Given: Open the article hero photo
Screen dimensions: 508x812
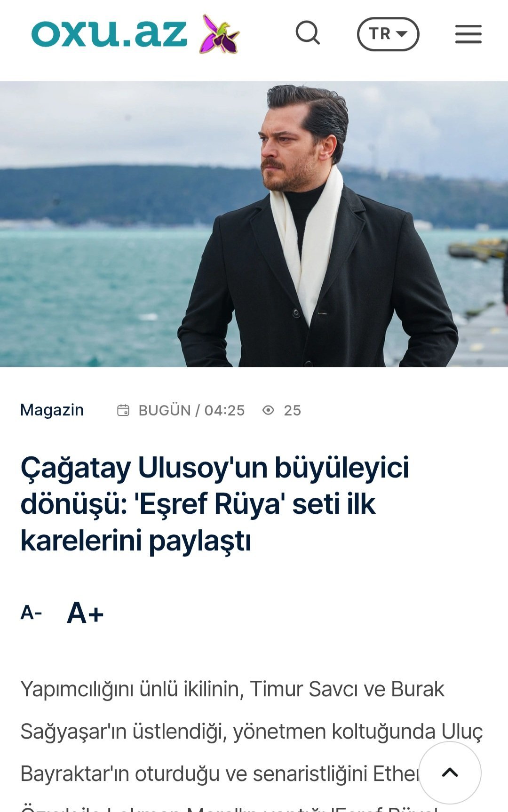Looking at the screenshot, I should pos(254,224).
